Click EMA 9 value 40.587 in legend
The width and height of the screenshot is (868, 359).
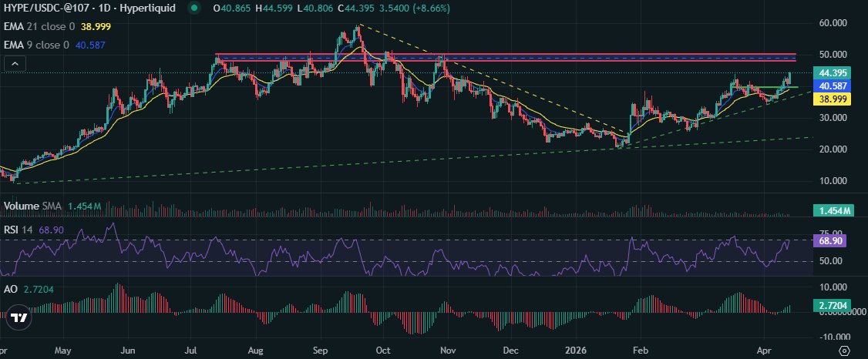pos(89,45)
